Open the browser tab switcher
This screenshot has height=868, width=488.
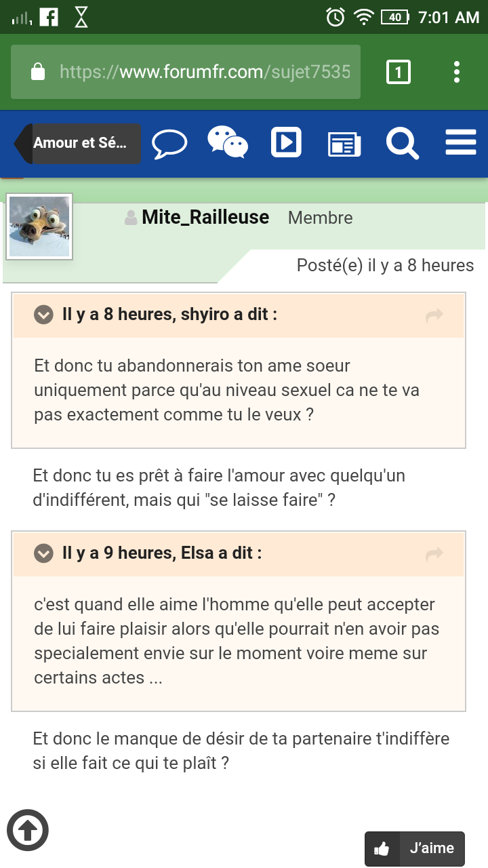399,72
